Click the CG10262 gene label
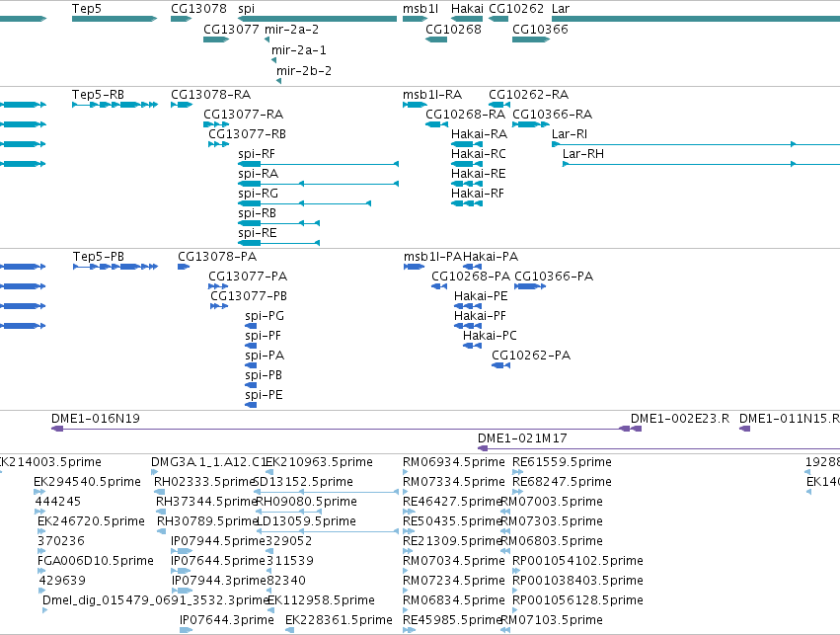Screen dimensions: 840x635 pos(516,9)
